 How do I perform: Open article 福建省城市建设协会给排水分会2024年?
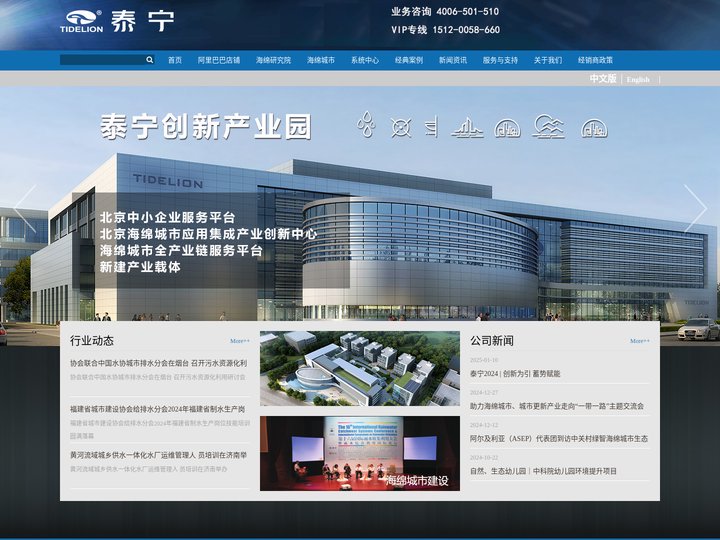(158, 409)
